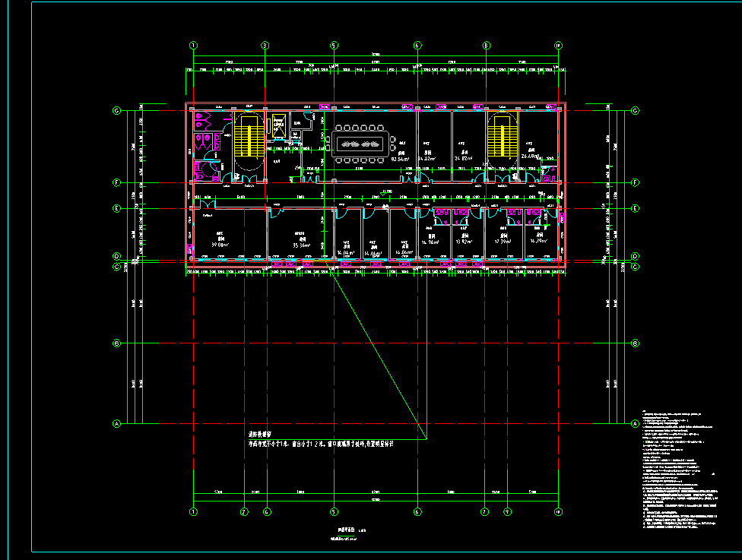
Task: Click left grid axis bubble B
Action: (117, 343)
